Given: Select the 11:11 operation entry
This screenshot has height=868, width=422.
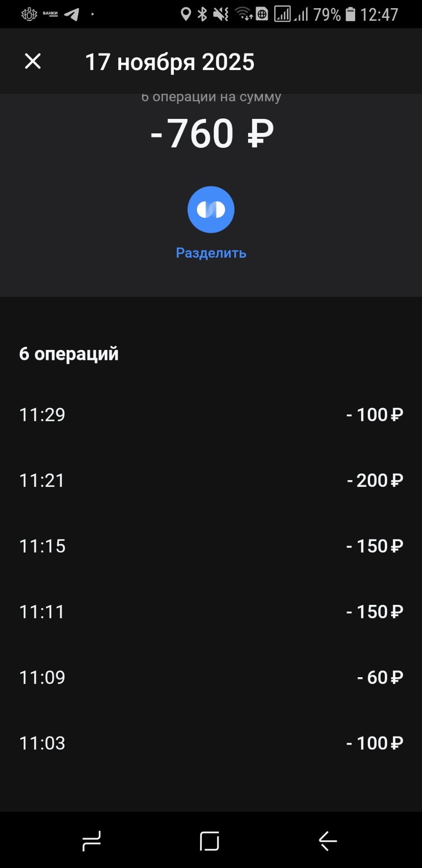Looking at the screenshot, I should click(211, 612).
